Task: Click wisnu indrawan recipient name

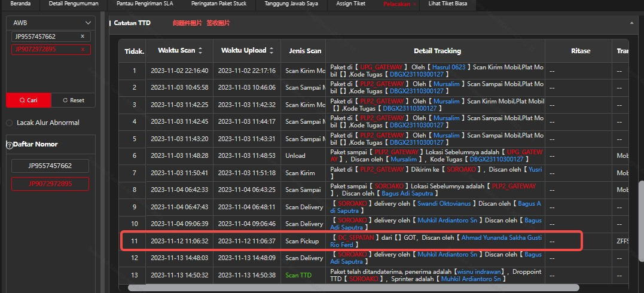Action: click(480, 271)
